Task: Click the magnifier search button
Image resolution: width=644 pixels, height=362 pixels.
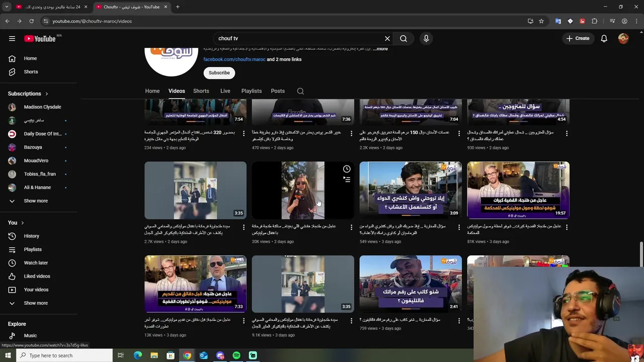Action: pos(404,38)
